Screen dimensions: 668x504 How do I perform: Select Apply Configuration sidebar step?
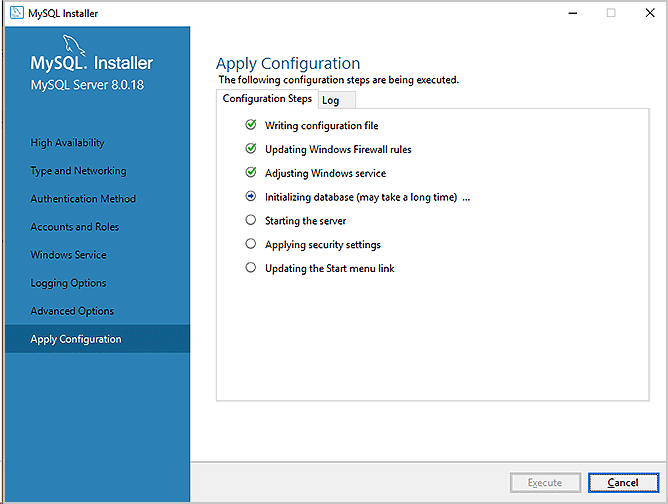coord(98,339)
